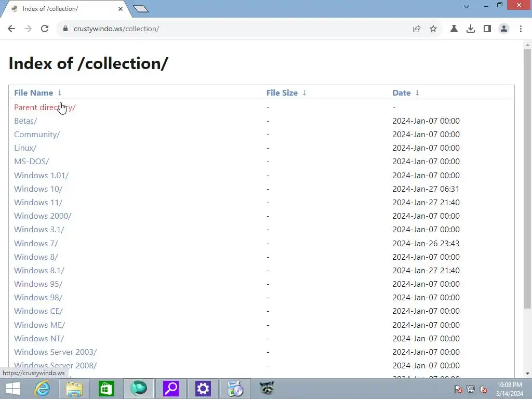Open the MS-DOS folder
532x399 pixels.
tap(32, 162)
